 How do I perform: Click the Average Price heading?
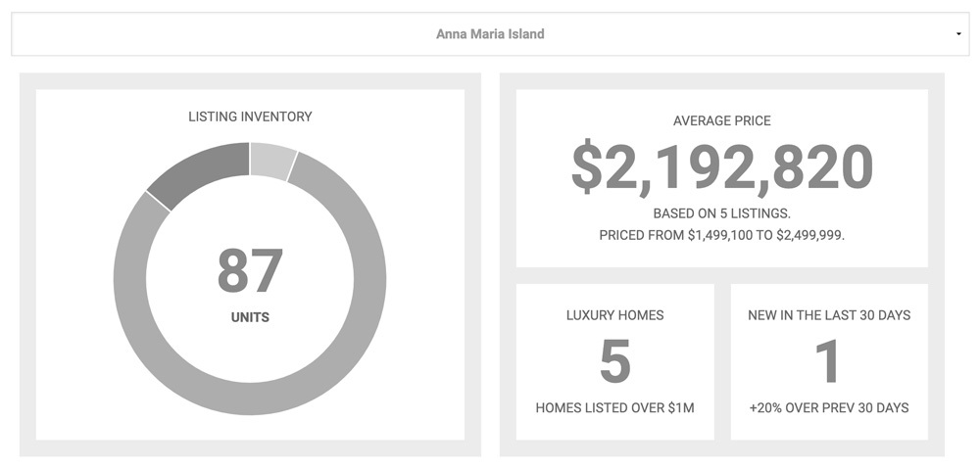coord(722,120)
